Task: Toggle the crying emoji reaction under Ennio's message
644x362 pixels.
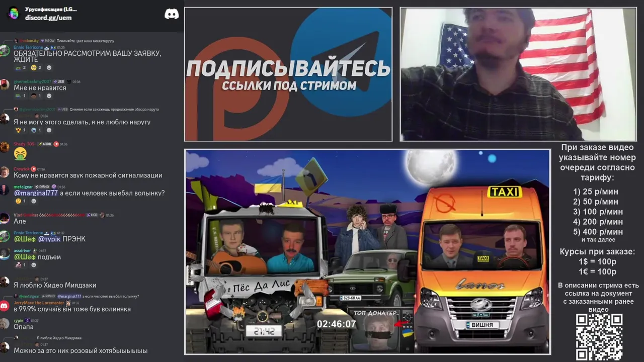Action: 36,68
